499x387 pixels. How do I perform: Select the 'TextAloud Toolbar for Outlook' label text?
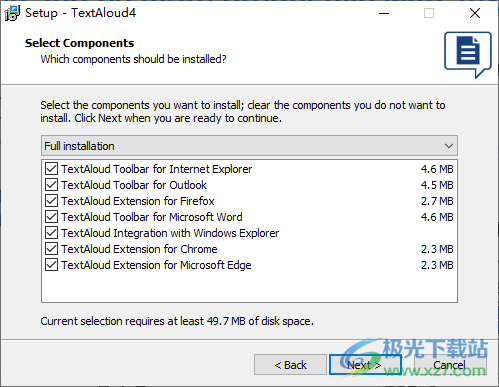[134, 185]
